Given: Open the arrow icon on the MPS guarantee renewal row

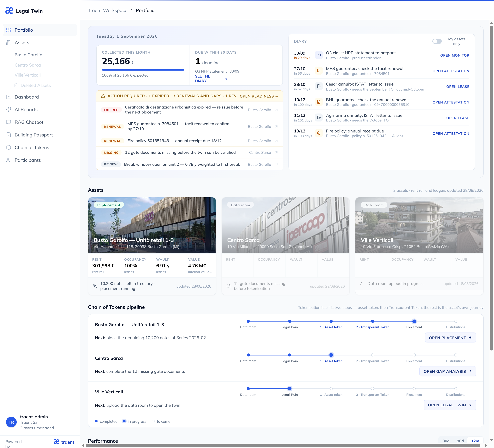Looking at the screenshot, I should tap(276, 127).
